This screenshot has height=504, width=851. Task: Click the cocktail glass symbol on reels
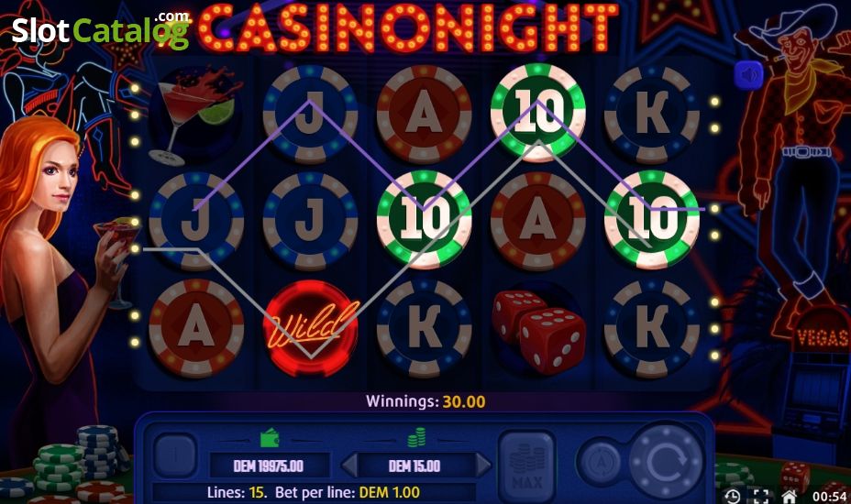196,115
